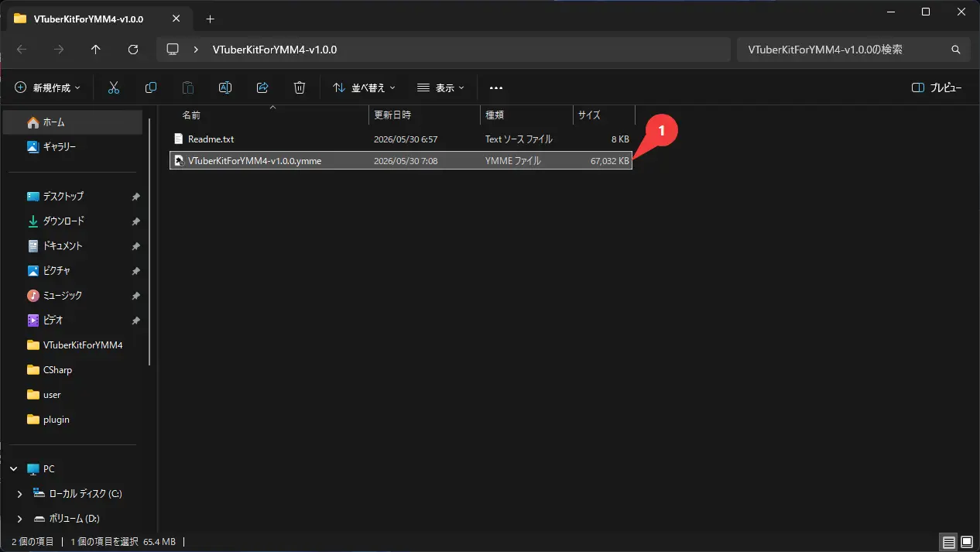Expand ボリューム (D:) node
This screenshot has height=552, width=980.
20,519
